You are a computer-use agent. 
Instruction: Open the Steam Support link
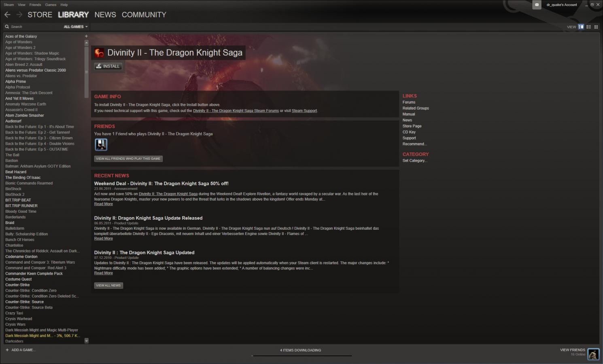304,111
